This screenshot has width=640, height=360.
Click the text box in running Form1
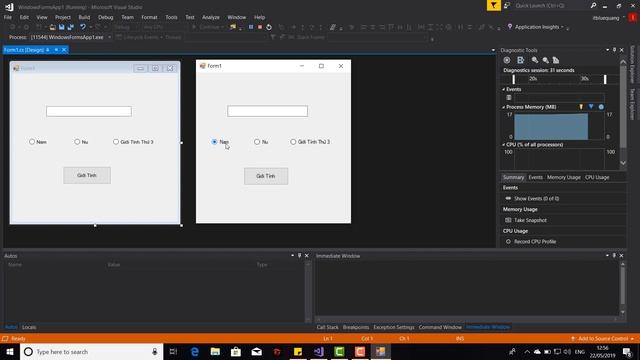[267, 111]
